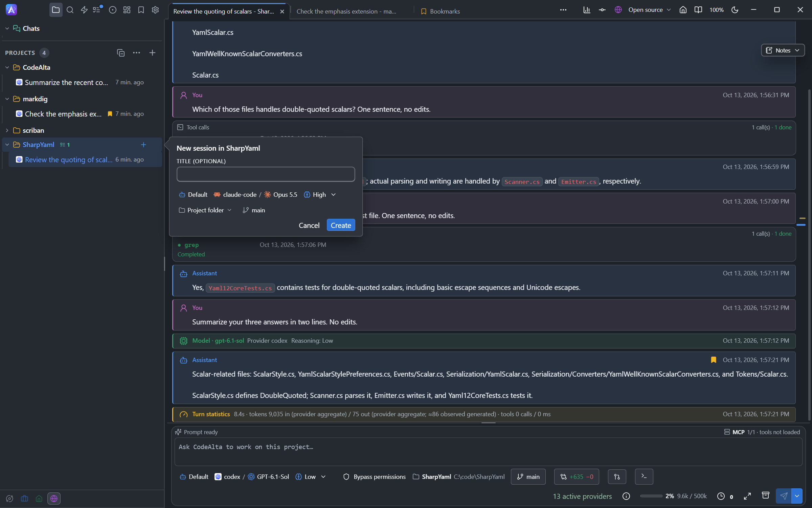Open the settings gear icon
Image resolution: width=812 pixels, height=508 pixels.
click(x=155, y=10)
